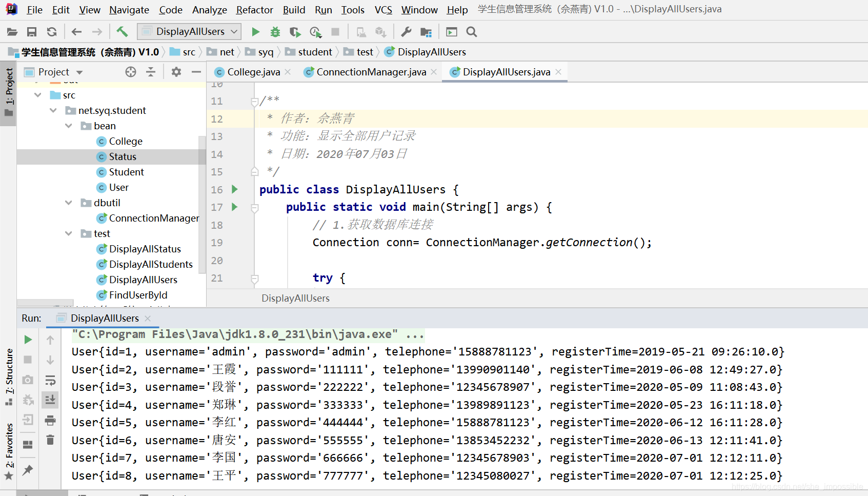Navigate back with the left arrow
Image resolution: width=868 pixels, height=496 pixels.
point(76,32)
